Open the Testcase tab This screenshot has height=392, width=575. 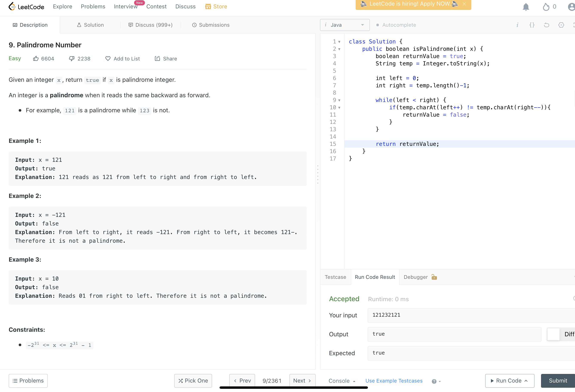(x=335, y=277)
